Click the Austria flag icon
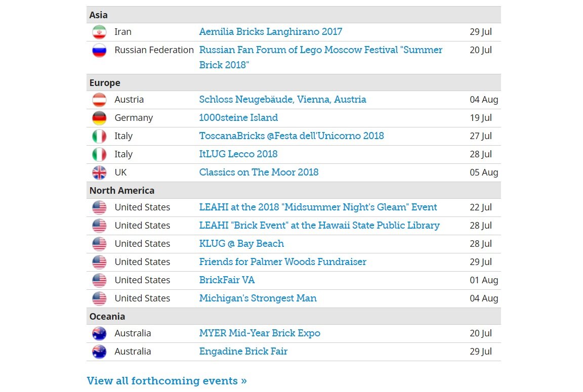Viewport: 583px width, 392px height. tap(99, 100)
